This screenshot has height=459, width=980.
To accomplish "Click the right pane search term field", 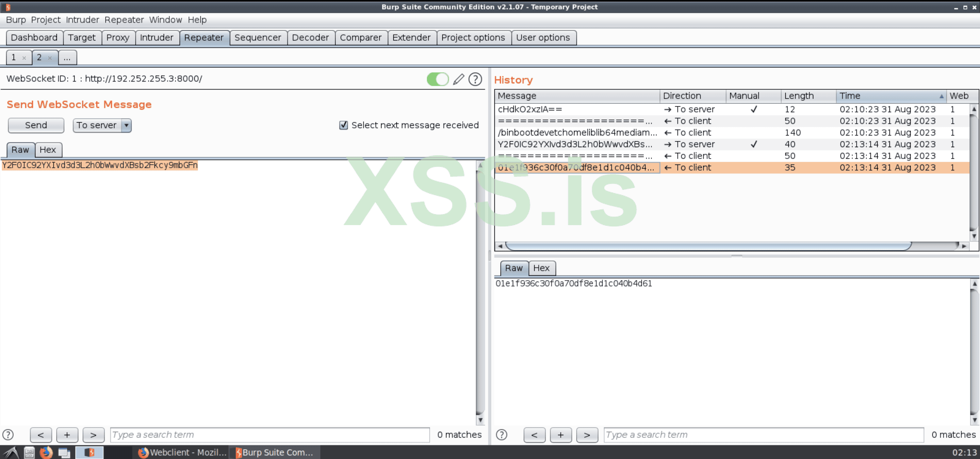I will pos(763,434).
